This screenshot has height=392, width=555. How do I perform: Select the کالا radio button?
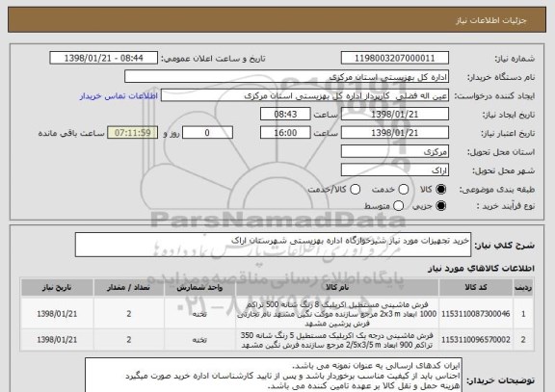(440, 190)
